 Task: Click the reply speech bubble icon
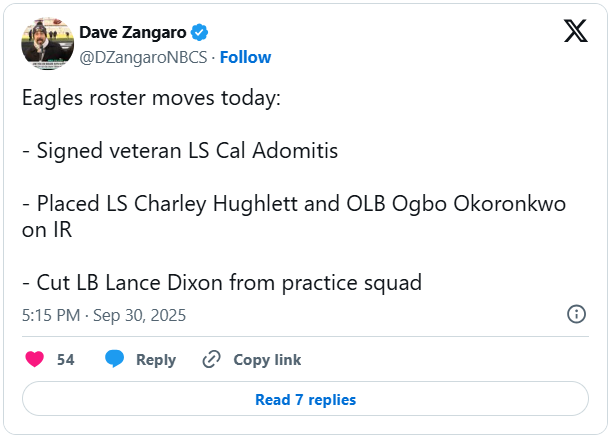click(114, 359)
